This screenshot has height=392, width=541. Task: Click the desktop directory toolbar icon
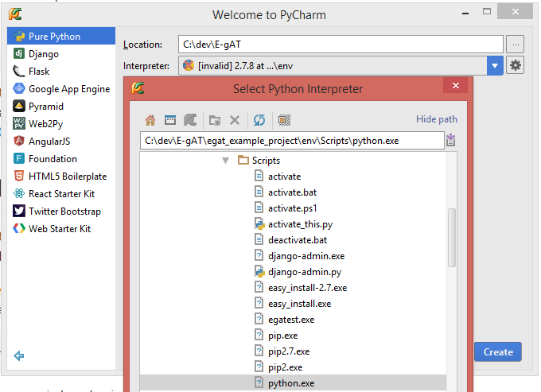click(170, 120)
